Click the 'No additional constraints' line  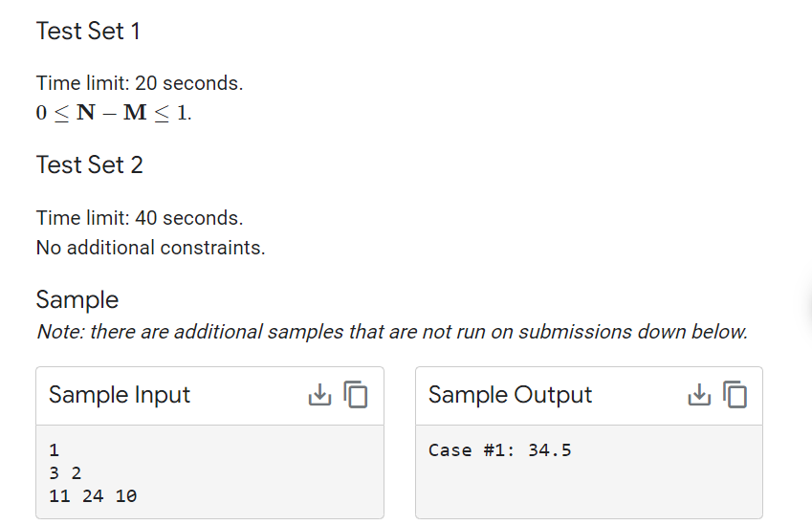click(x=150, y=248)
